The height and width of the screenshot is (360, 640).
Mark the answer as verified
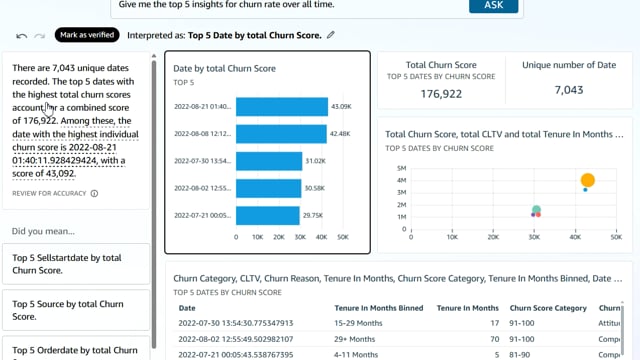point(87,35)
